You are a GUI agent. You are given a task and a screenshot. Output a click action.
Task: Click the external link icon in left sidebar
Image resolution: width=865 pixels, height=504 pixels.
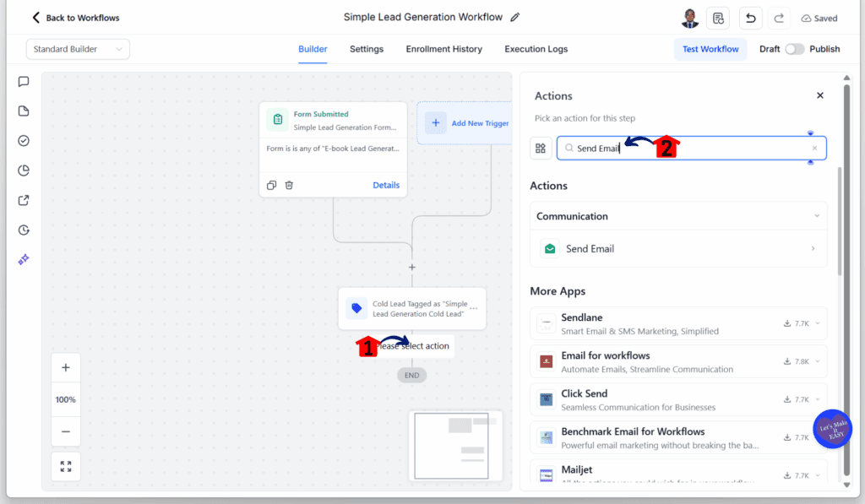pyautogui.click(x=23, y=200)
